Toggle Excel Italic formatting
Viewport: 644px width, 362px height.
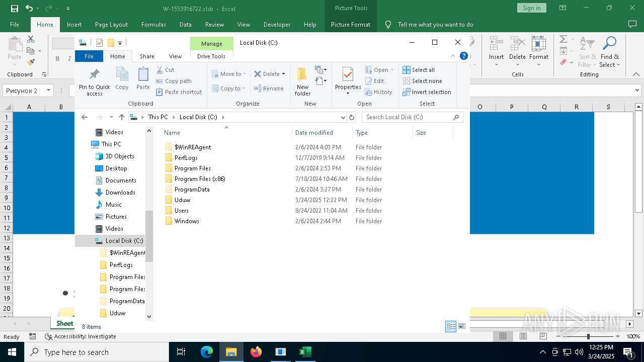[69, 59]
